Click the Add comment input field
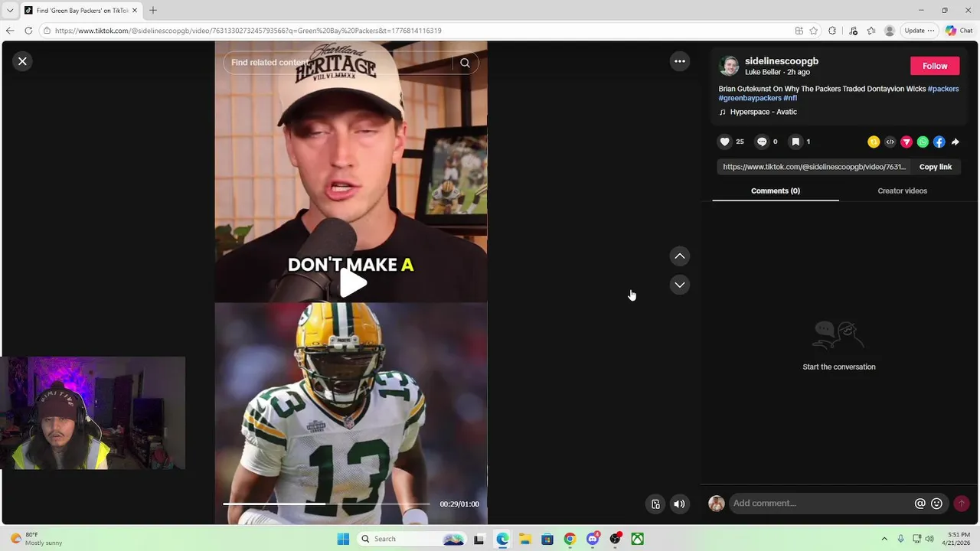Viewport: 980px width, 551px height. (819, 503)
